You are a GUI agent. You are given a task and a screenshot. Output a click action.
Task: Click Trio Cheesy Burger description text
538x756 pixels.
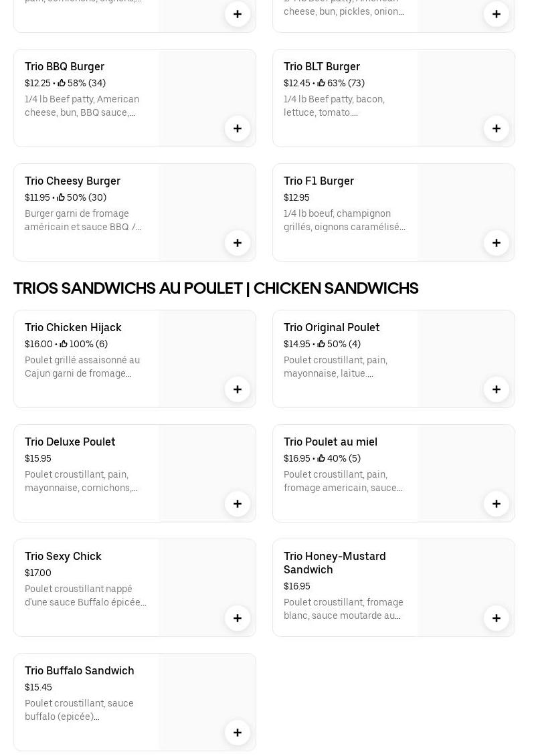(x=84, y=220)
